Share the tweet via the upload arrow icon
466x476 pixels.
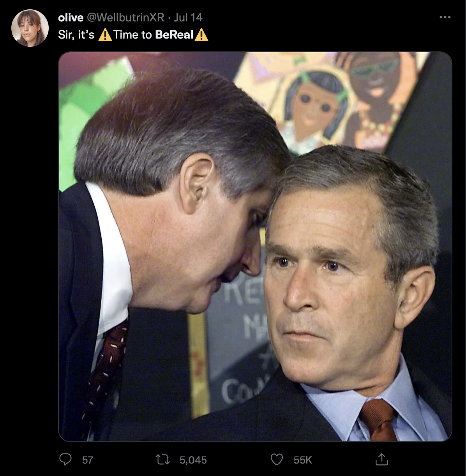(382, 460)
